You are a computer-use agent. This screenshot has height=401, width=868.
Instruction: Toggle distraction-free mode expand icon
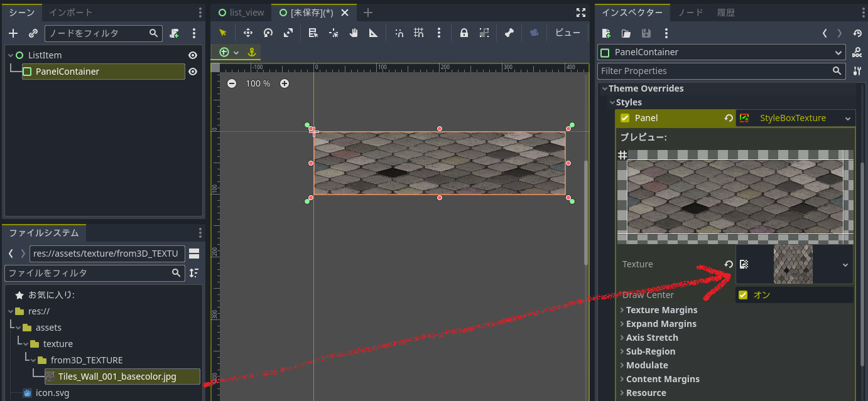point(580,13)
